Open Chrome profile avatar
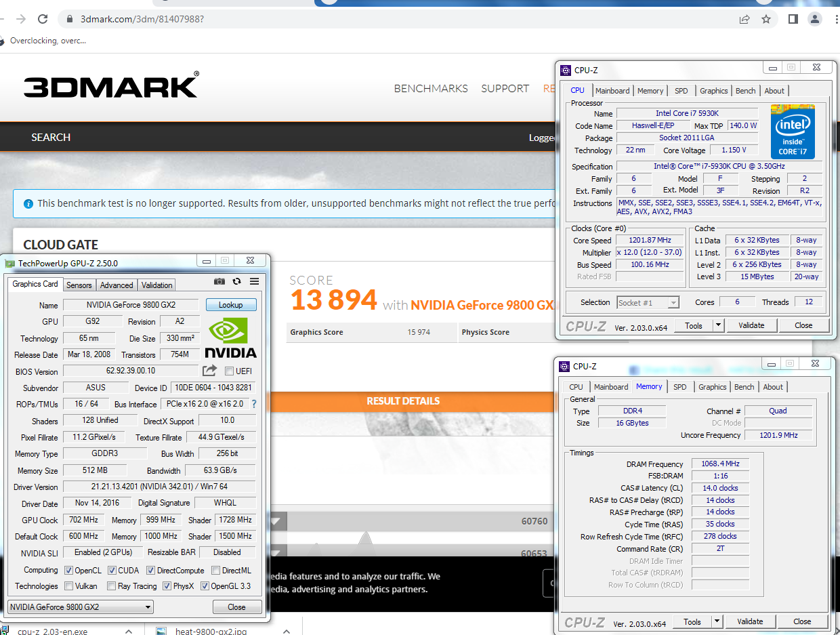Viewport: 840px width, 635px height. pyautogui.click(x=815, y=19)
